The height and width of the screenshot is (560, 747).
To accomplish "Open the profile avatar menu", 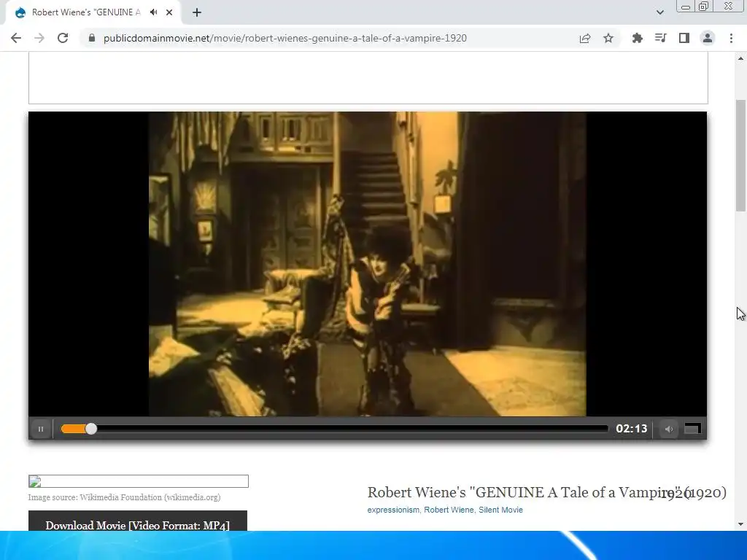I will tap(708, 38).
